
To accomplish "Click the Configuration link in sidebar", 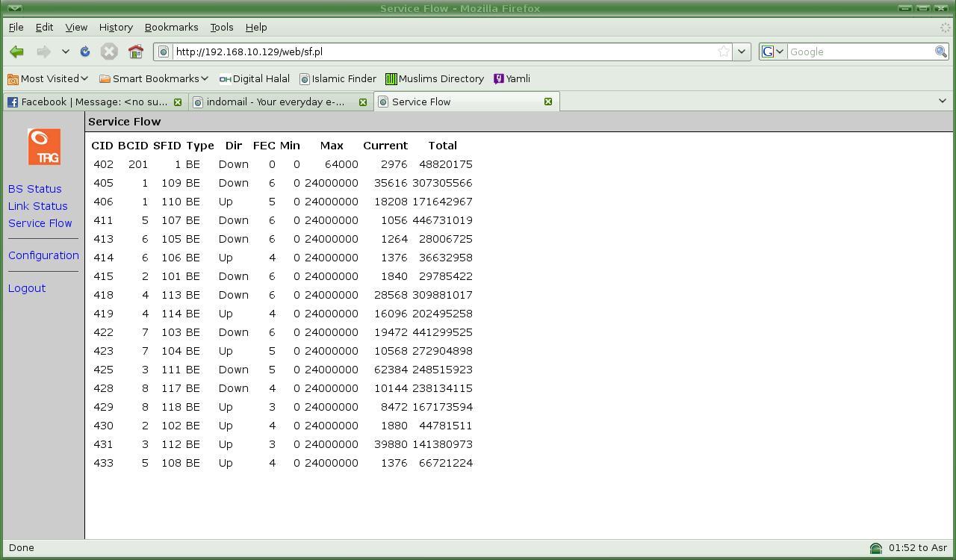I will pos(43,255).
